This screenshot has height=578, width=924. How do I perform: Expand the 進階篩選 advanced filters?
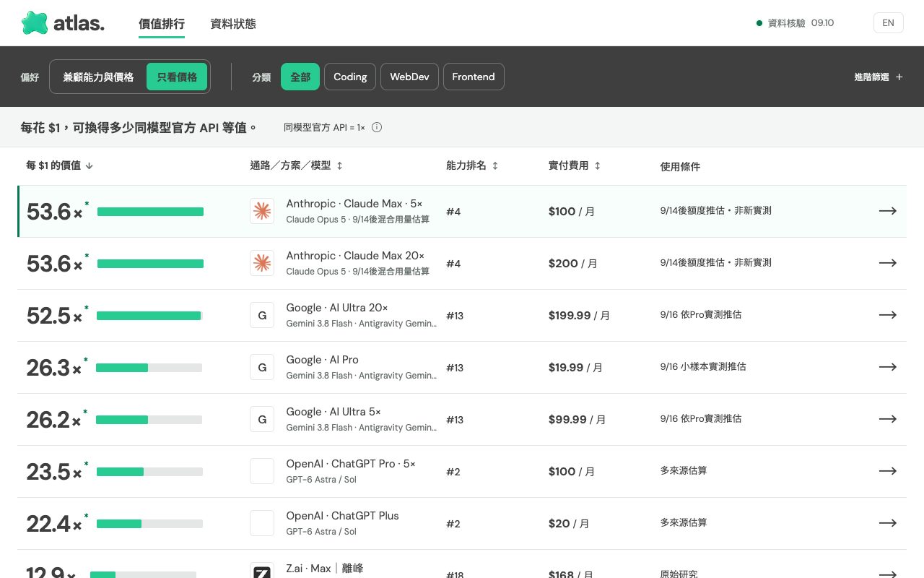(879, 77)
